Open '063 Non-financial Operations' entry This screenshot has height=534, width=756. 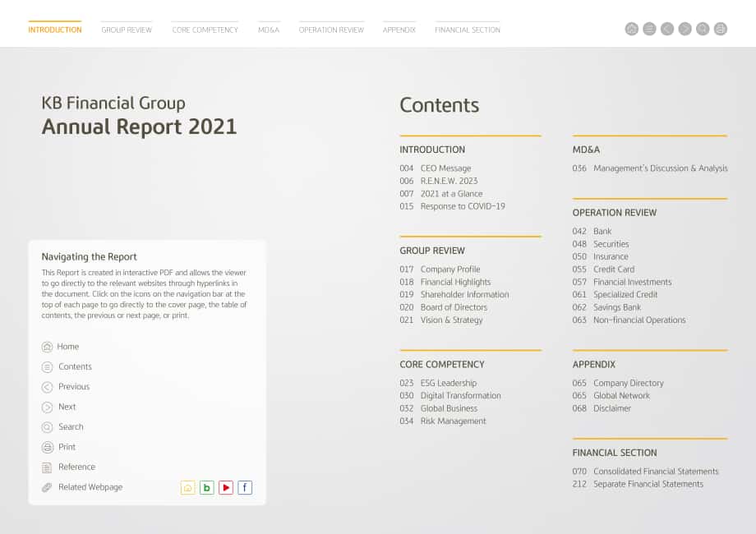[x=629, y=320]
